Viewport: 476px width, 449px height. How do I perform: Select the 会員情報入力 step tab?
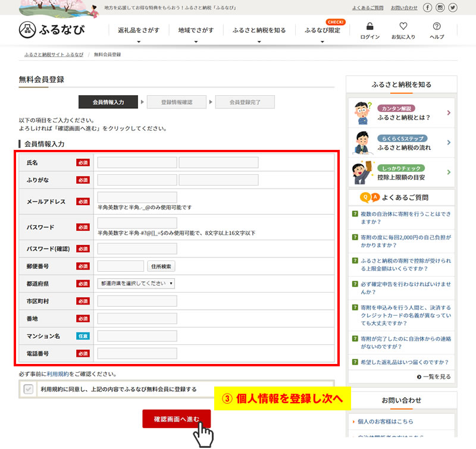coord(108,102)
